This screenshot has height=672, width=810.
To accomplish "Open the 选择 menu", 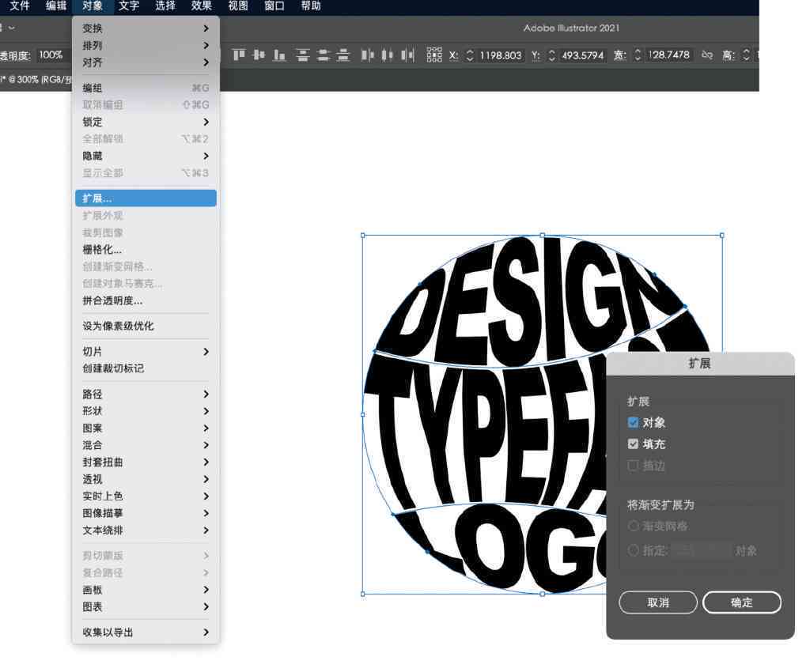I will pos(165,6).
